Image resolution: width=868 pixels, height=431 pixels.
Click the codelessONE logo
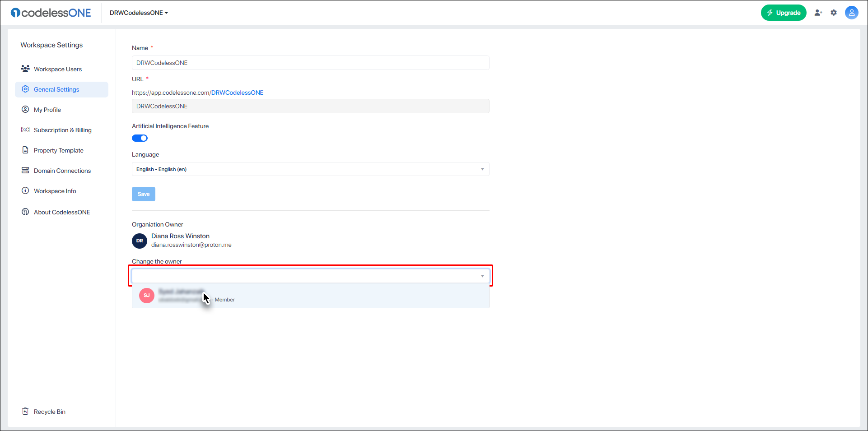coord(51,13)
